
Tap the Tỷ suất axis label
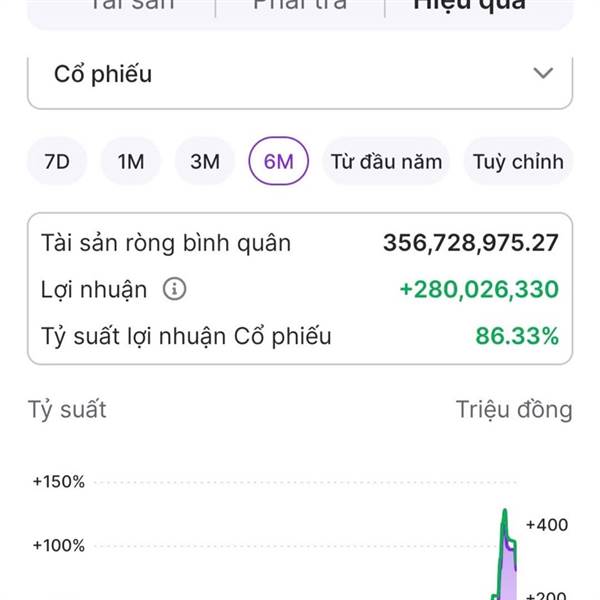point(67,410)
